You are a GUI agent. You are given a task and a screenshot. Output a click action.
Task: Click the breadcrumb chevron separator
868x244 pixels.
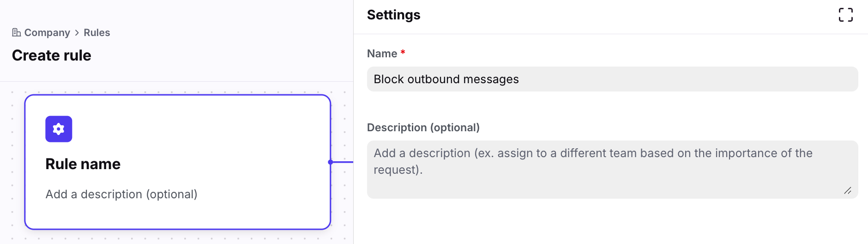(x=77, y=33)
